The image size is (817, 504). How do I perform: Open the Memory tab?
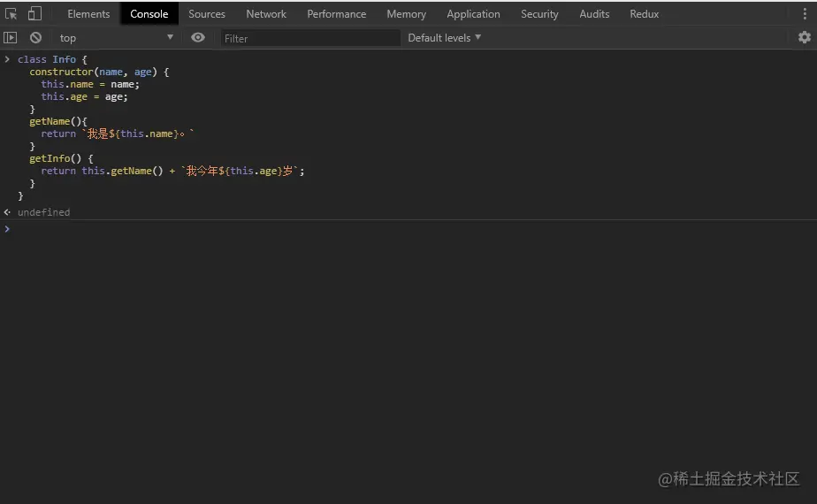coord(407,14)
